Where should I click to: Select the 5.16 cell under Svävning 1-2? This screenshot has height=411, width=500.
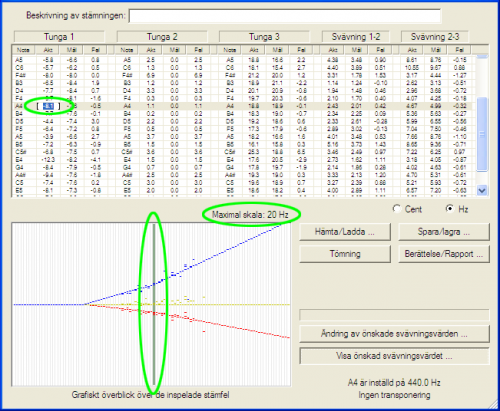pos(333,144)
